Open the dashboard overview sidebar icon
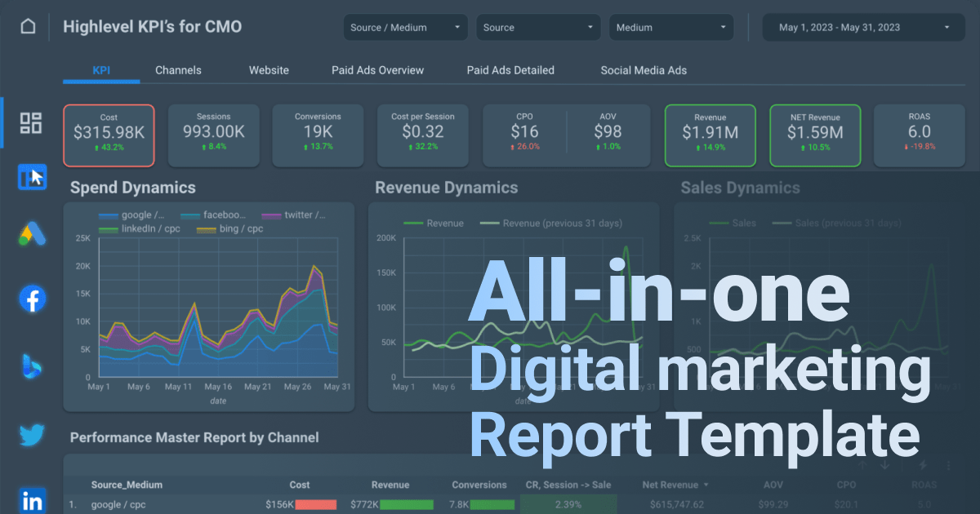Screen dimensions: 980x514 coord(31,123)
